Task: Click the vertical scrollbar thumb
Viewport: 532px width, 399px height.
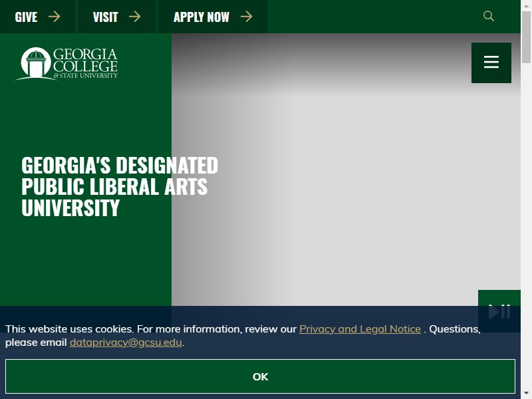Action: 526,37
